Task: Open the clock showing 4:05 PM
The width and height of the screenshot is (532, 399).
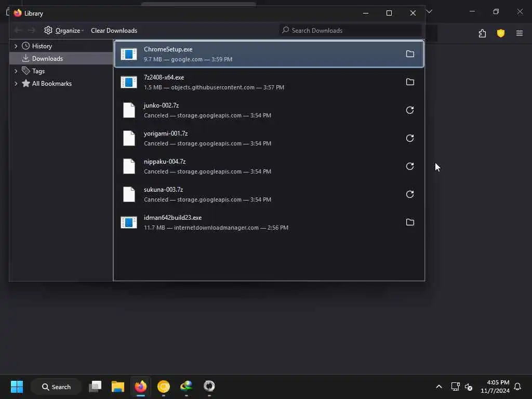Action: [495, 387]
